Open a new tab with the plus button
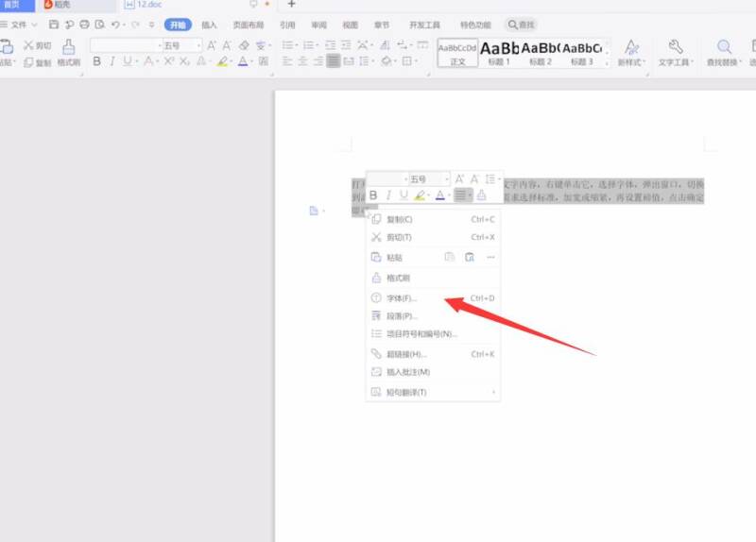 point(291,4)
